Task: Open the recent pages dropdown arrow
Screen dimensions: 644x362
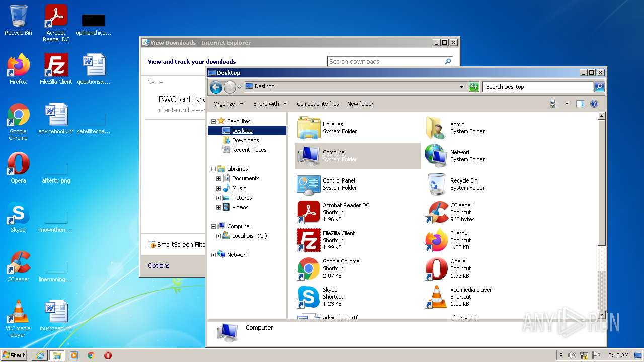Action: pyautogui.click(x=239, y=87)
